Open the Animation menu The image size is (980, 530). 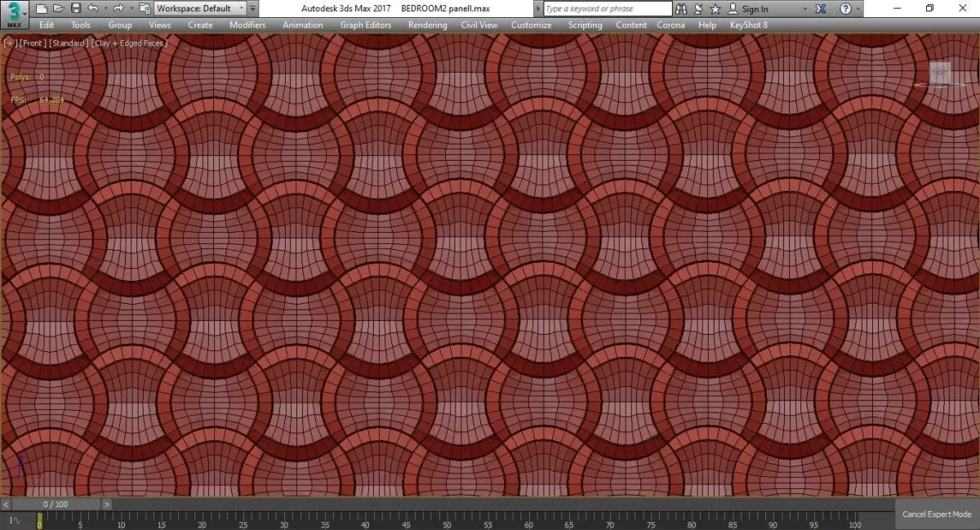pyautogui.click(x=303, y=24)
